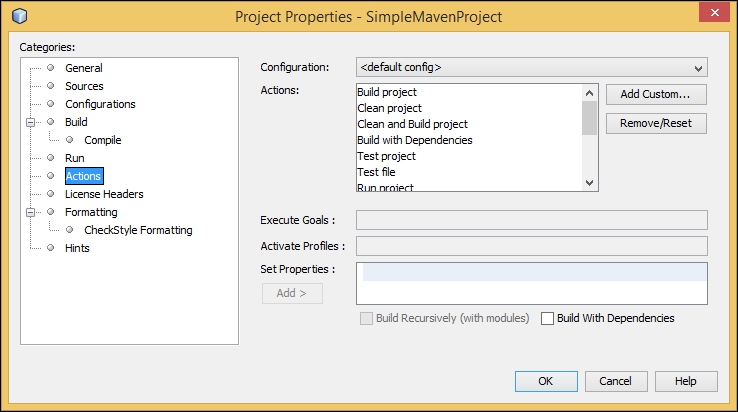Click the bullet icon beside CheckStyle Formatting

[x=70, y=229]
